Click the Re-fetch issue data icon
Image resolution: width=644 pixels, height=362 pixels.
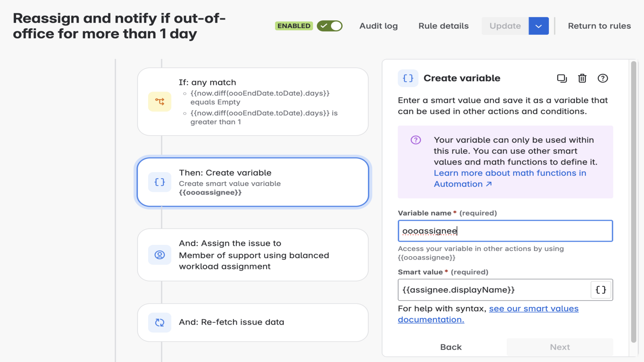pos(160,323)
